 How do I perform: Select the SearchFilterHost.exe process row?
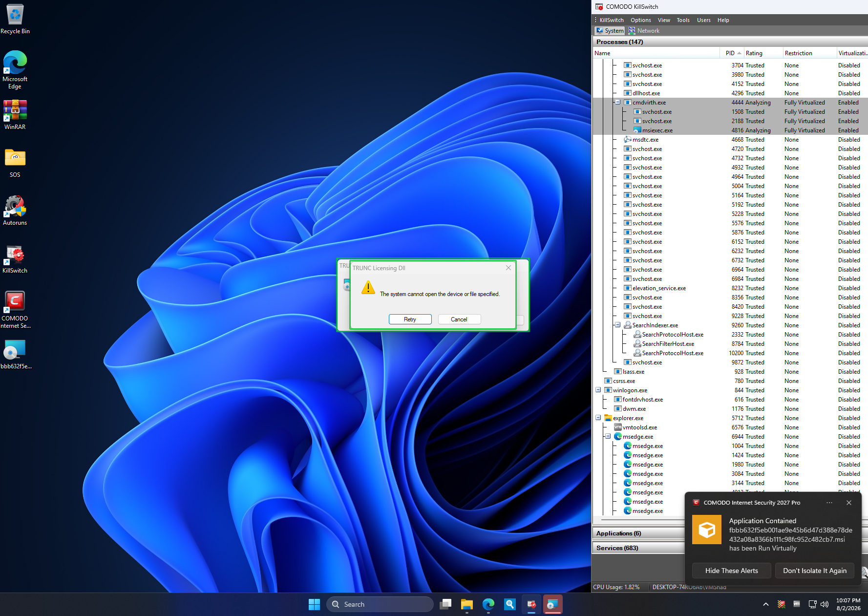pos(730,344)
